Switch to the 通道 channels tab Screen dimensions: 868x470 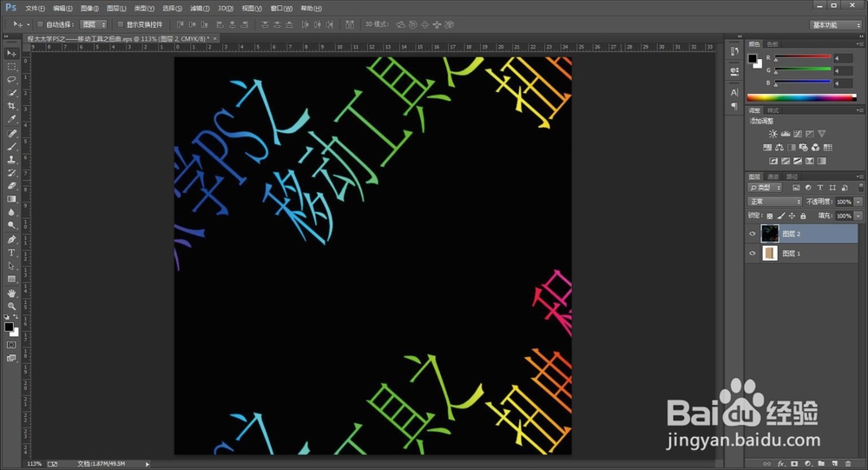[773, 176]
